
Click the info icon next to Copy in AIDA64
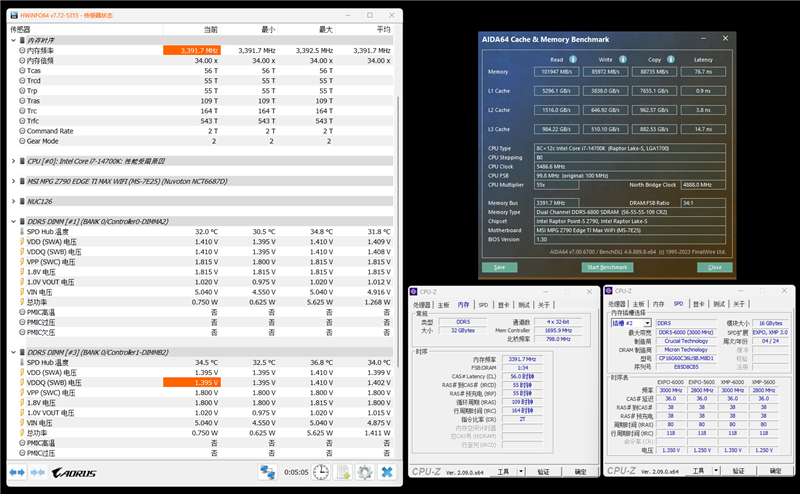click(670, 59)
